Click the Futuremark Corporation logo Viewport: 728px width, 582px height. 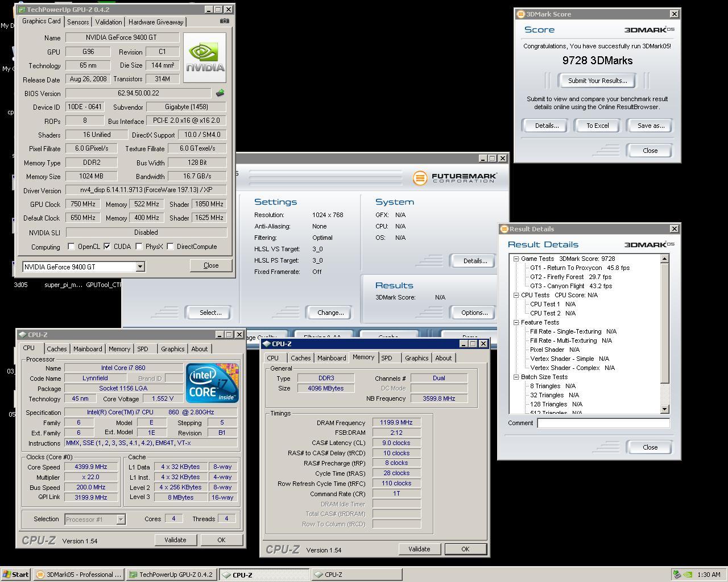click(455, 178)
